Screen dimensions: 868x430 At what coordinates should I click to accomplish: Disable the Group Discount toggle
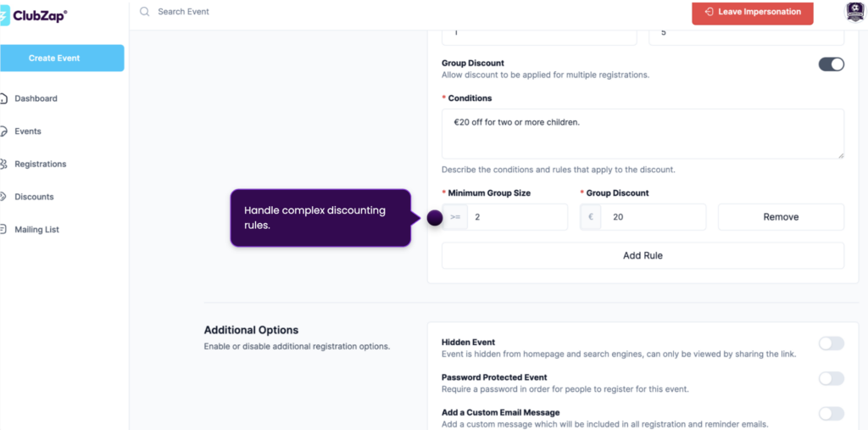[x=832, y=64]
